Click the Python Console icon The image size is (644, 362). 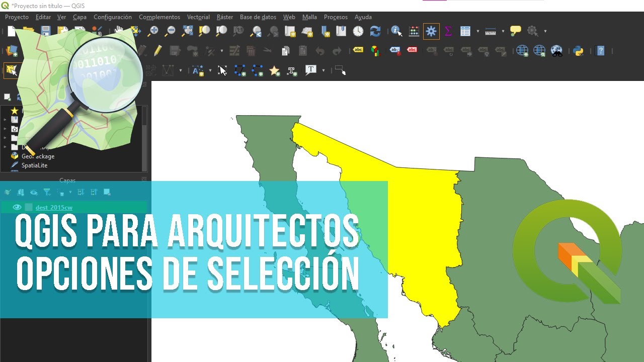point(578,51)
